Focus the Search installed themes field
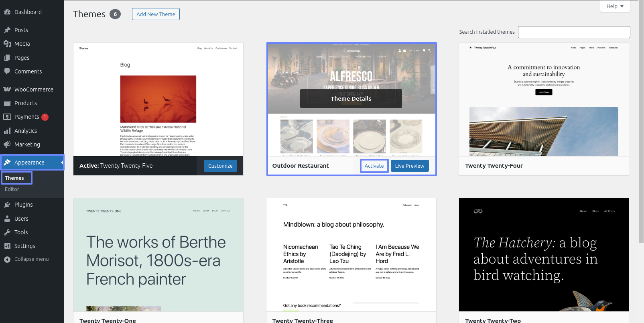 click(574, 32)
